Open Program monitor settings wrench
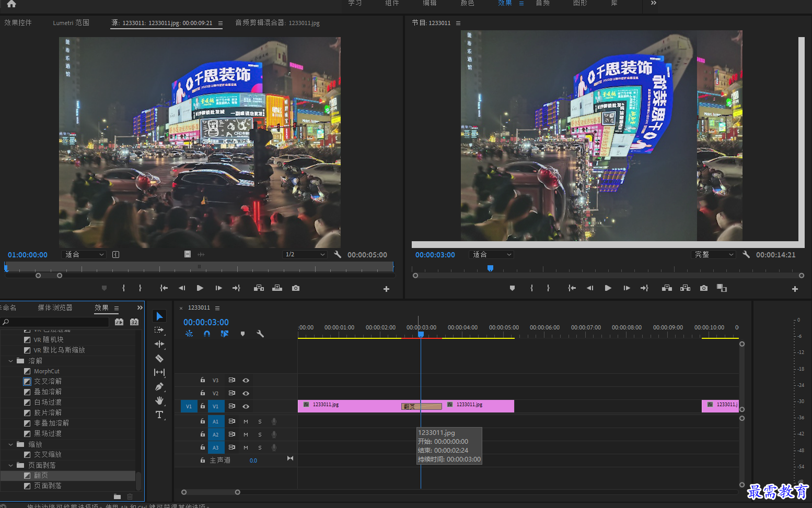 coord(746,255)
